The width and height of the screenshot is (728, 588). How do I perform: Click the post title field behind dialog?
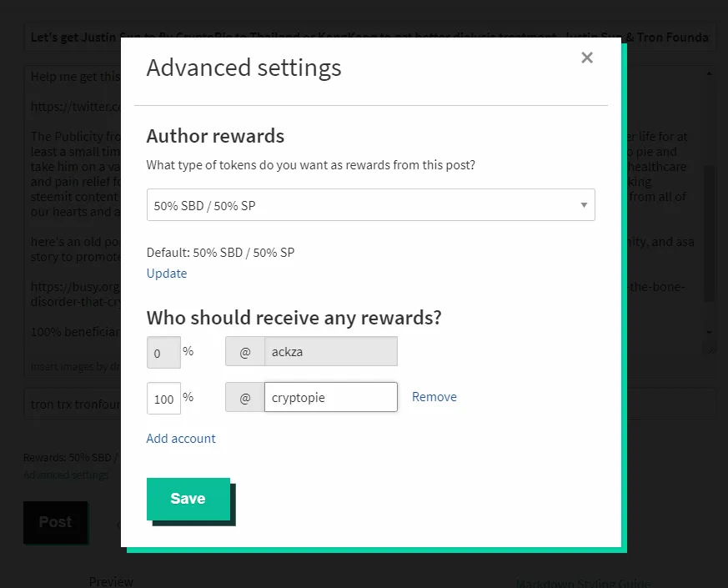point(369,38)
